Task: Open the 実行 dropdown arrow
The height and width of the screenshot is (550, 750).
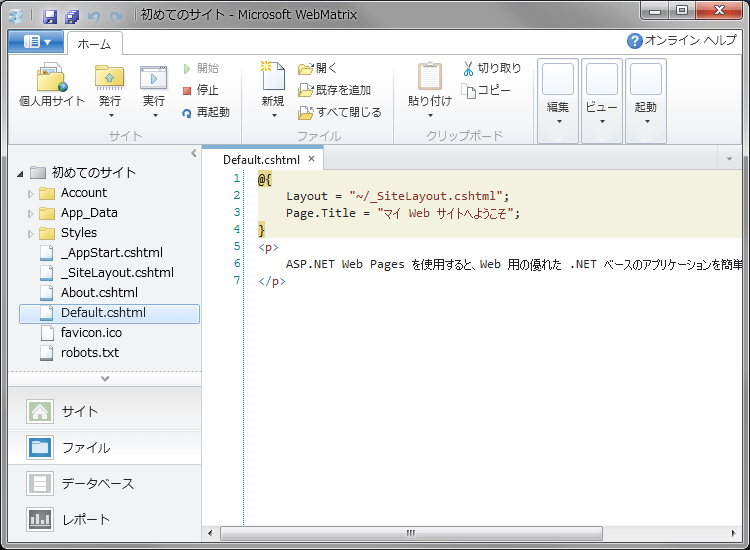Action: tap(155, 116)
